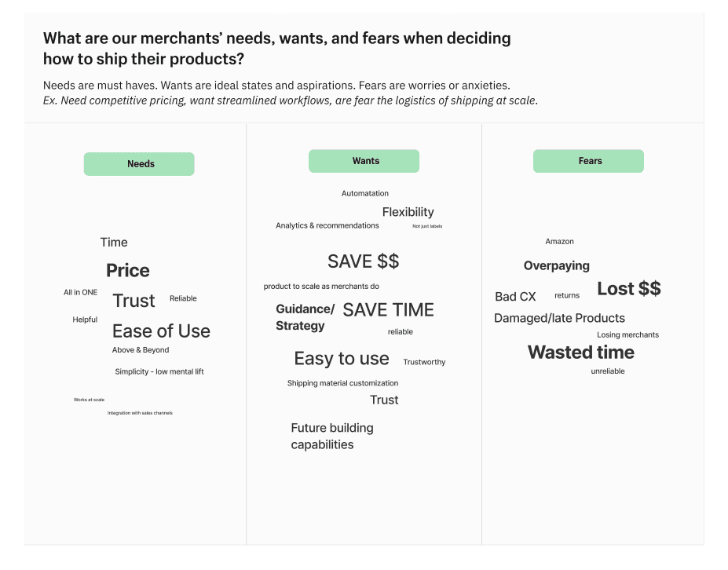This screenshot has width=728, height=570.
Task: Click the Simplicity - low mental lift note
Action: 159,372
